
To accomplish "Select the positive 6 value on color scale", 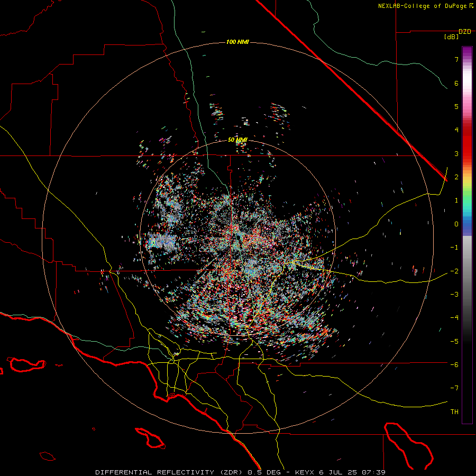I will [x=456, y=83].
